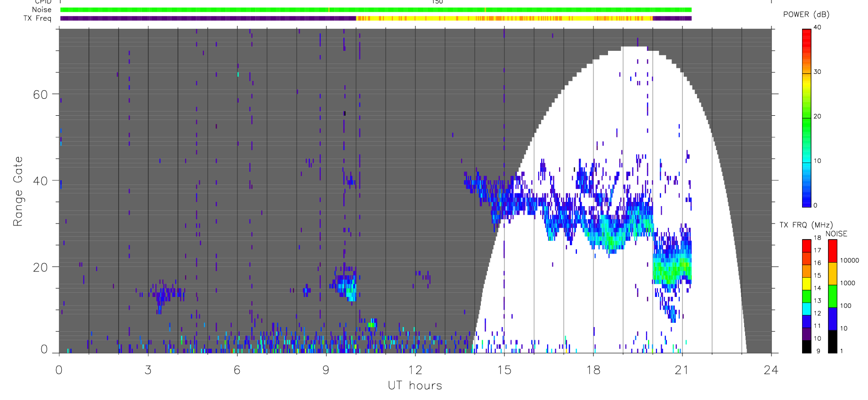The height and width of the screenshot is (400, 868).
Task: Click the x-axis tick label 6
Action: pyautogui.click(x=237, y=370)
